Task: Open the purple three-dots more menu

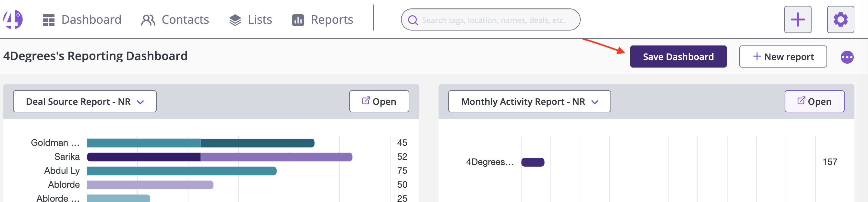Action: coord(847,57)
